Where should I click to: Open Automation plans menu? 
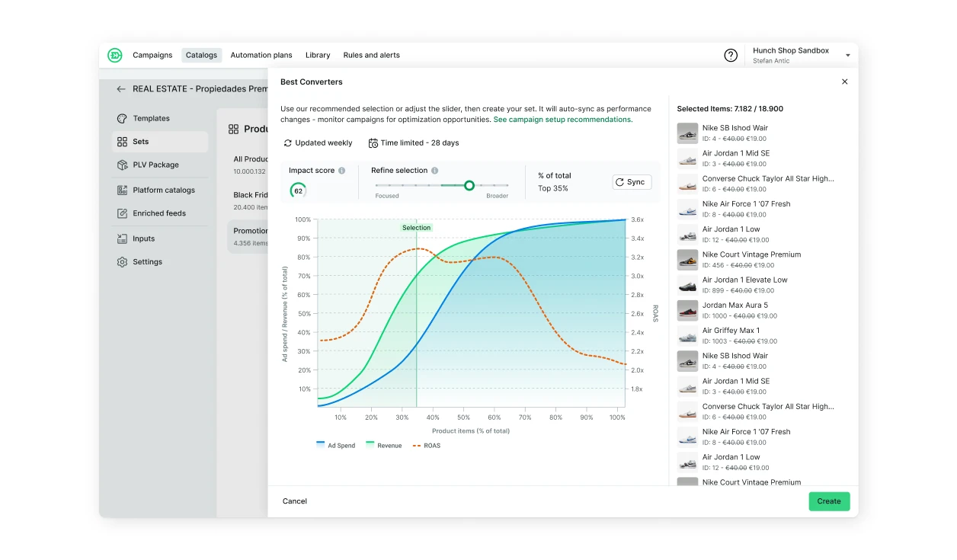point(261,55)
